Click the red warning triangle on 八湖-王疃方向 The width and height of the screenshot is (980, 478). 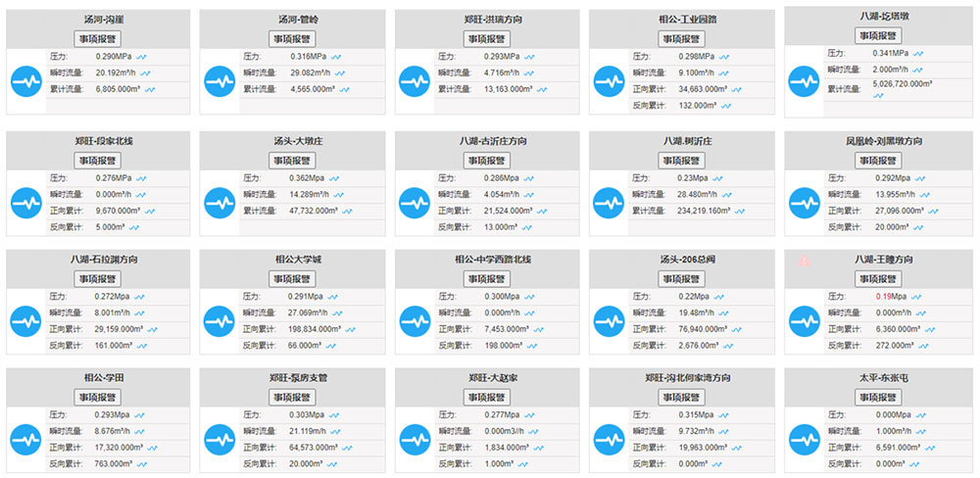coord(804,260)
